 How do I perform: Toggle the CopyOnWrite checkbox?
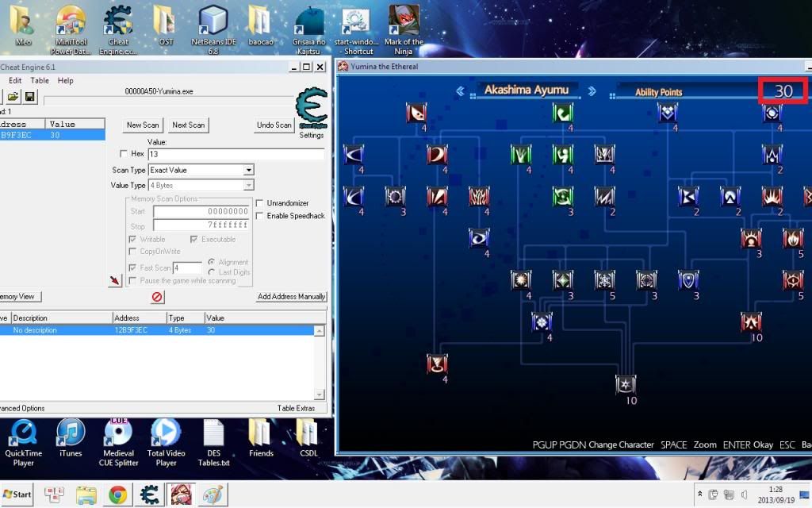coord(132,252)
